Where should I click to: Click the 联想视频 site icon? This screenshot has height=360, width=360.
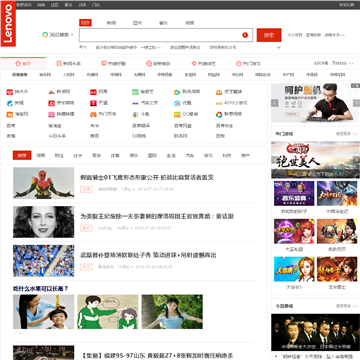[x=219, y=114]
